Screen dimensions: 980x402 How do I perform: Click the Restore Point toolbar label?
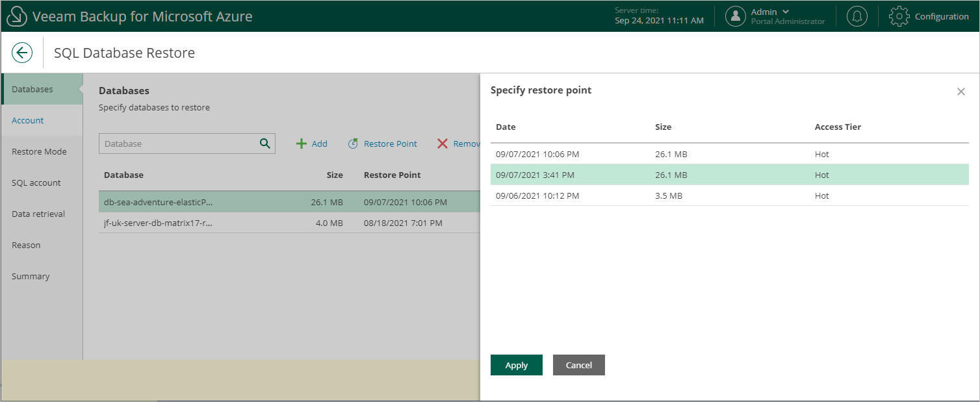point(391,144)
